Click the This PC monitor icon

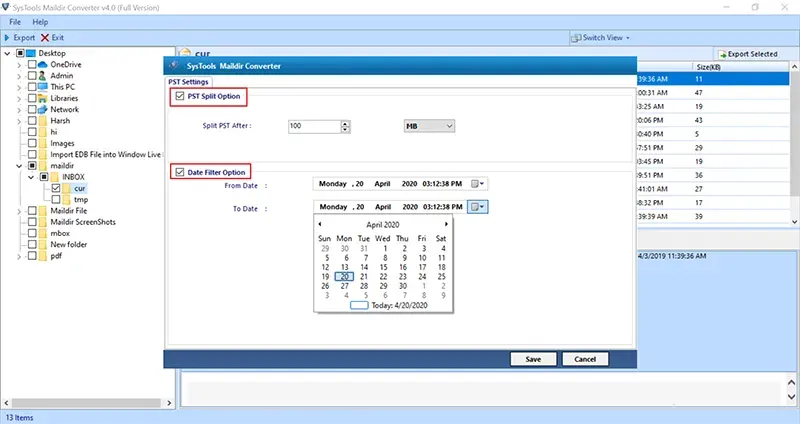click(42, 87)
